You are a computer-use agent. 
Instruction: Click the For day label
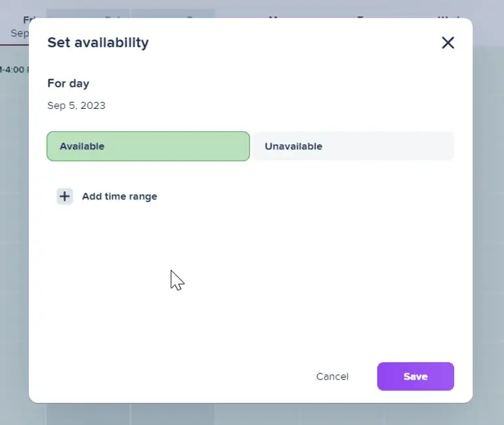click(x=68, y=83)
